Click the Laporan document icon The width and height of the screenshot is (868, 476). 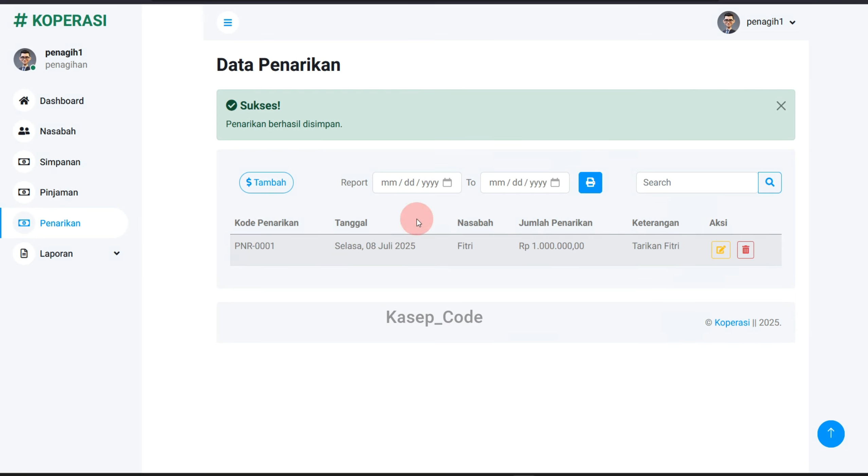[24, 253]
